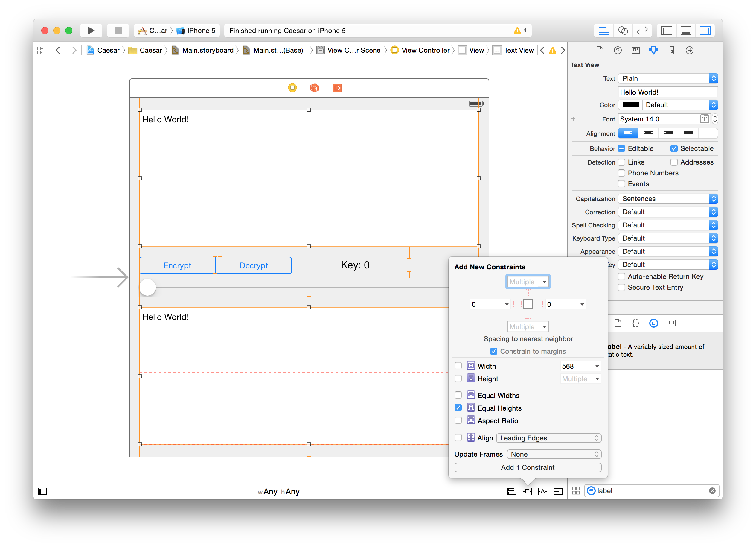Check the Aspect Ratio constraint
This screenshot has width=756, height=547.
pyautogui.click(x=458, y=420)
